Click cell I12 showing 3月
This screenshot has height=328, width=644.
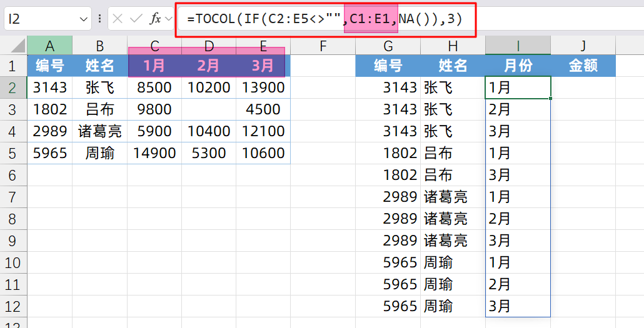pyautogui.click(x=518, y=306)
